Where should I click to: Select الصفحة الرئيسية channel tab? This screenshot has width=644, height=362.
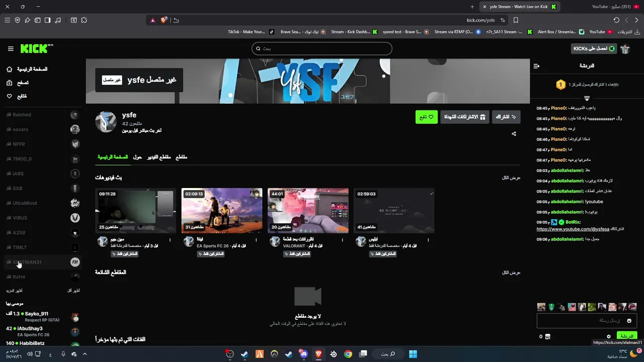113,157
